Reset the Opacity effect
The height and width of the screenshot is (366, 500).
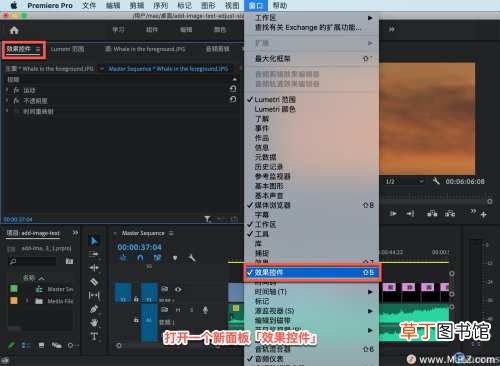click(x=233, y=99)
